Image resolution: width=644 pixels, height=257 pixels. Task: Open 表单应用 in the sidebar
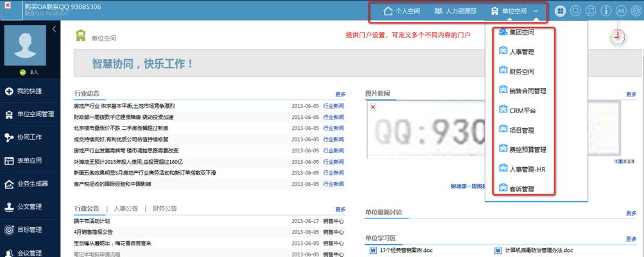pyautogui.click(x=30, y=161)
